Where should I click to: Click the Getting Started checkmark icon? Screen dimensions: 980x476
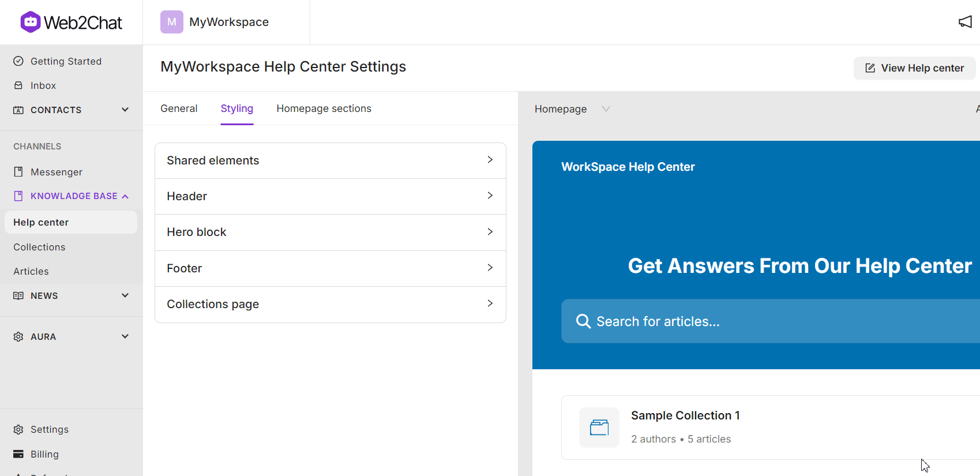click(18, 61)
